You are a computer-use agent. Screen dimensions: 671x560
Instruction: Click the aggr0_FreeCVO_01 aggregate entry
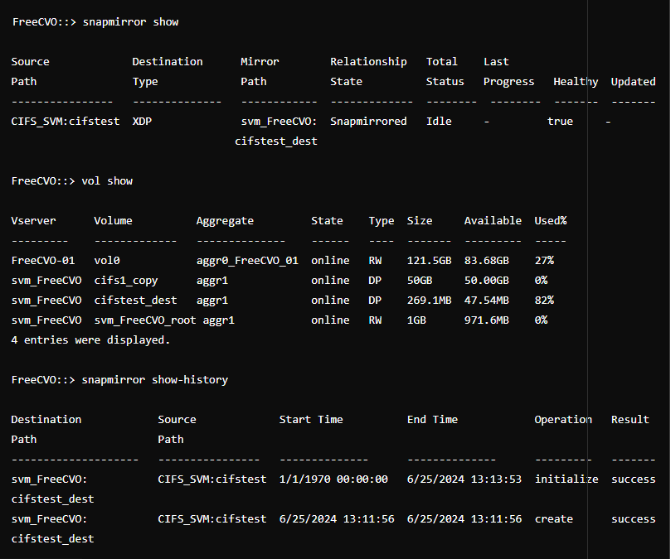click(247, 261)
